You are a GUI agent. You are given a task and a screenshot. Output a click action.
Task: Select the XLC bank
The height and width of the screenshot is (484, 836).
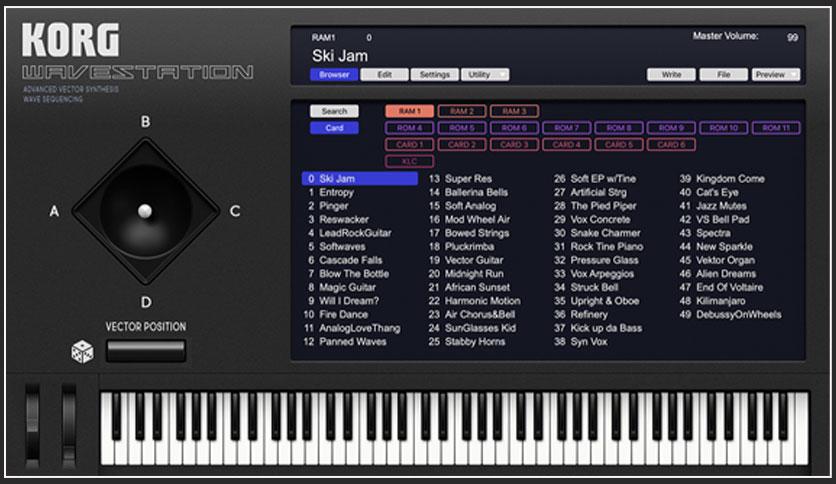point(409,161)
